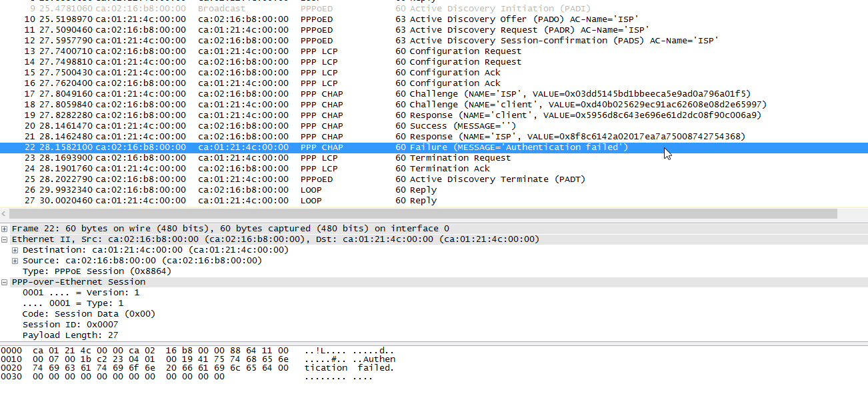The height and width of the screenshot is (394, 868).
Task: Expand the Source ca:02:16:b8:00:00 node
Action: pyautogui.click(x=15, y=261)
